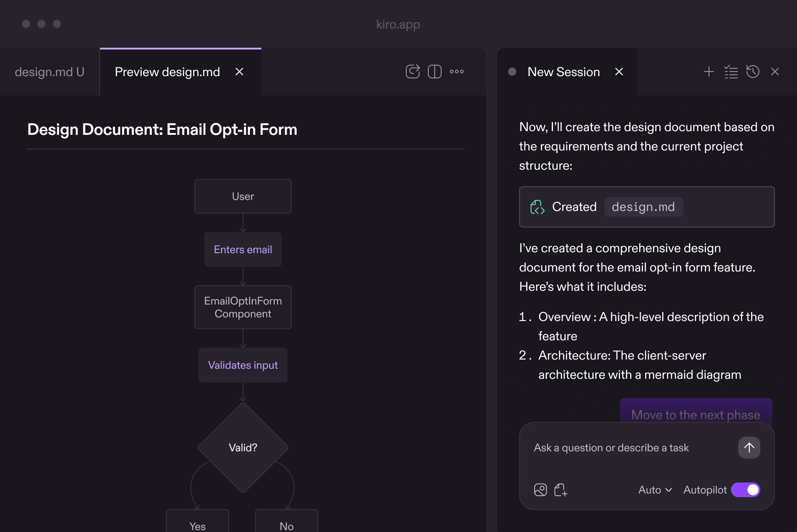Click the Valid? decision diamond node
Screen dimensions: 797x532
[x=243, y=448]
